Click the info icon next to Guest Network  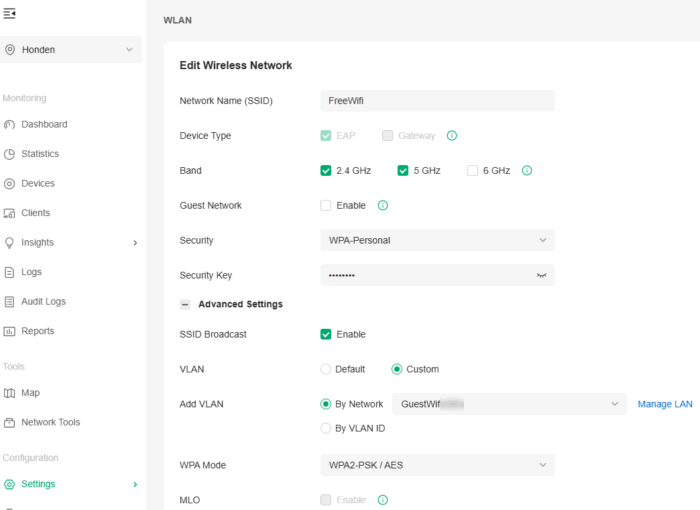[383, 206]
